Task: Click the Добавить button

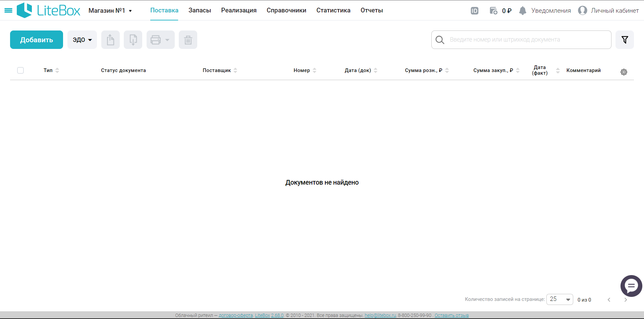Action: (x=37, y=40)
